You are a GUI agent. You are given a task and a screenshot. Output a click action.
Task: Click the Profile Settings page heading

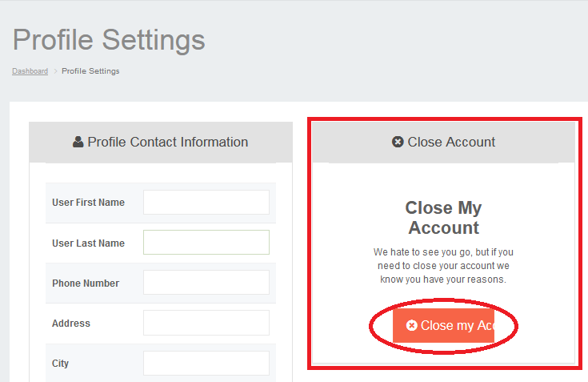109,39
